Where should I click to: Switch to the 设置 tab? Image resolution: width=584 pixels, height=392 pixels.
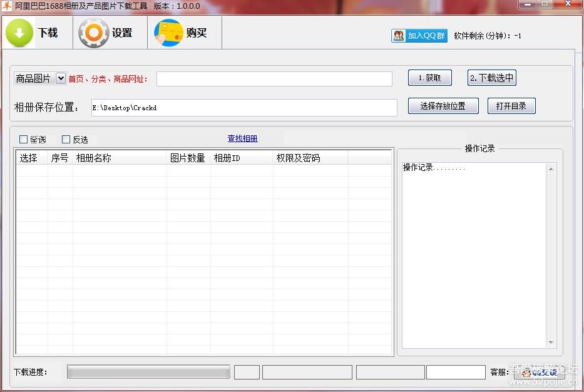[x=110, y=33]
